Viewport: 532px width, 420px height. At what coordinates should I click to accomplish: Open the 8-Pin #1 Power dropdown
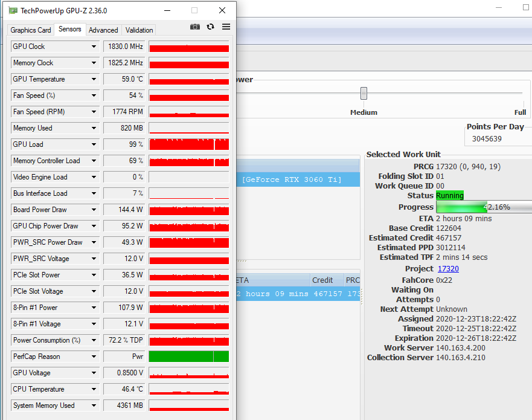click(x=94, y=307)
